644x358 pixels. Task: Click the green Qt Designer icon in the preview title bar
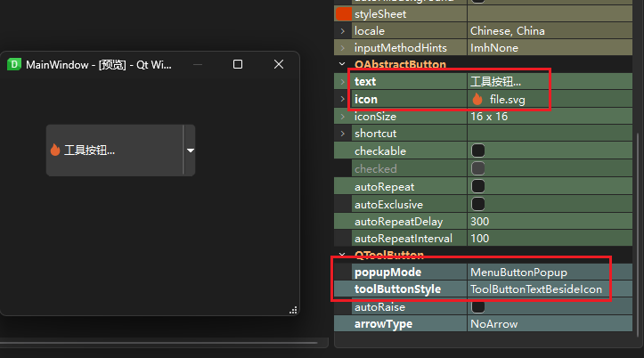click(14, 64)
